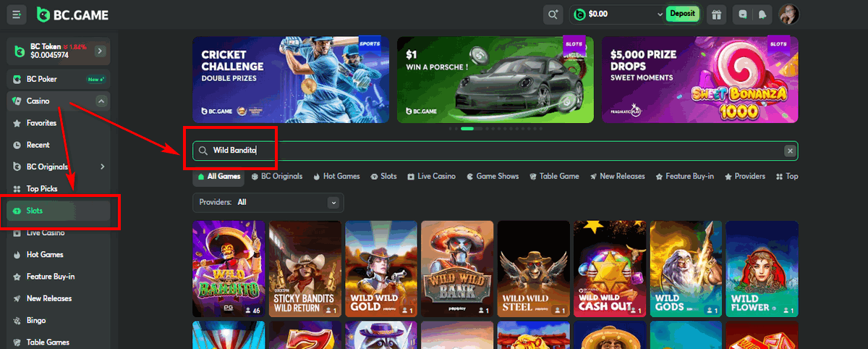This screenshot has height=349, width=868.
Task: Open the Wild Bandito game tile
Action: click(229, 269)
